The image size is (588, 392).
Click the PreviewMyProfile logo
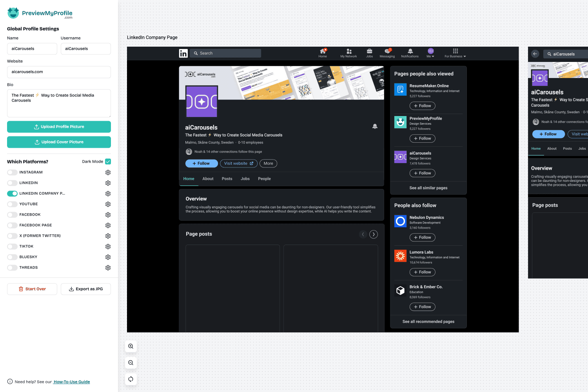tap(40, 13)
